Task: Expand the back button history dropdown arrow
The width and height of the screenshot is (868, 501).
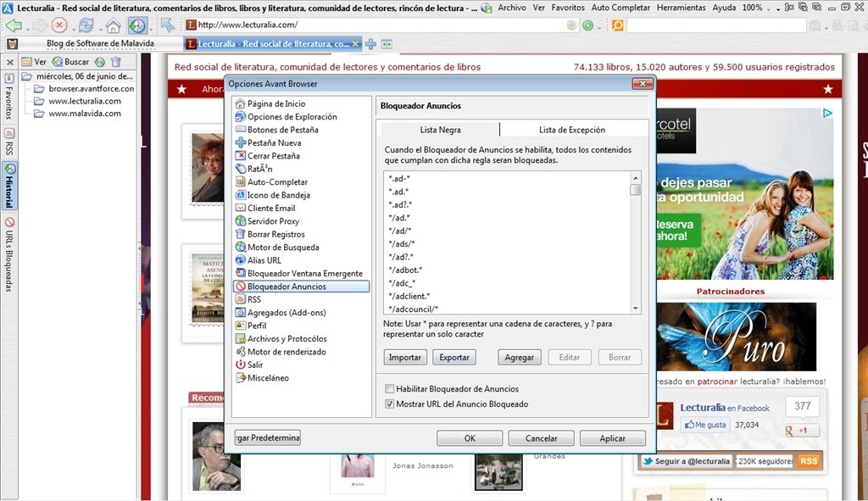Action: [27, 28]
